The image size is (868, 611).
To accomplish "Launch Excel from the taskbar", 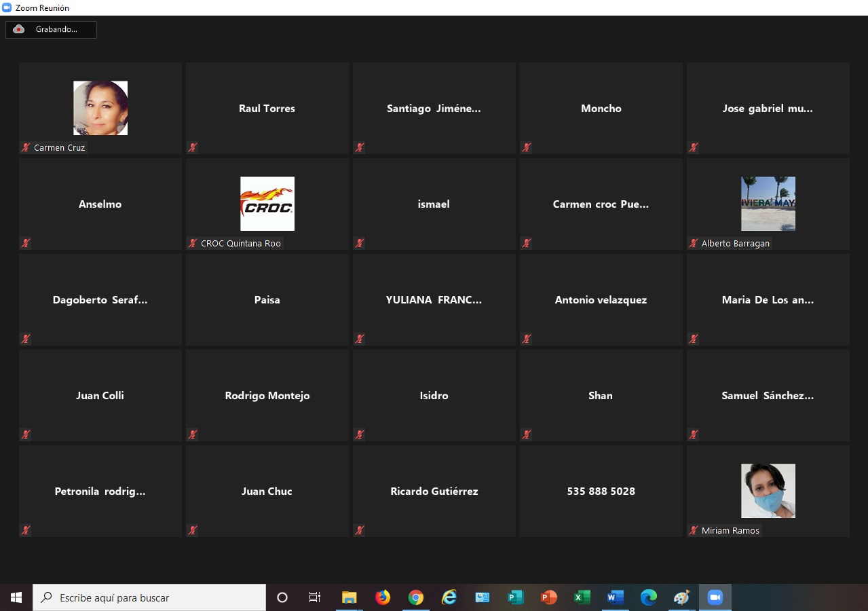I will click(x=582, y=597).
